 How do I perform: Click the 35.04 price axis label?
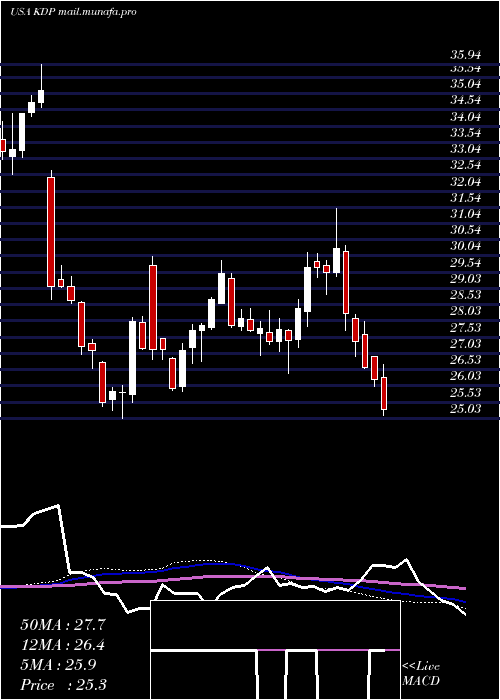click(x=466, y=84)
